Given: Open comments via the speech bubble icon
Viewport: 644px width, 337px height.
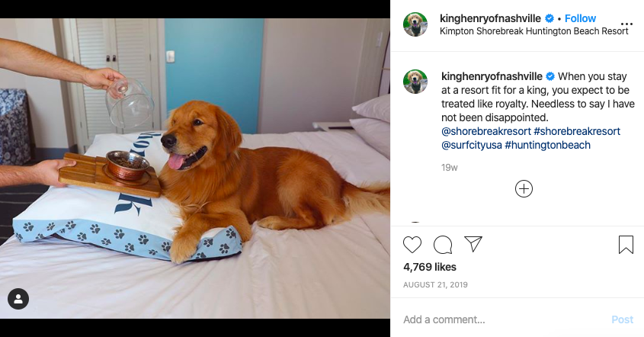Looking at the screenshot, I should [x=443, y=245].
